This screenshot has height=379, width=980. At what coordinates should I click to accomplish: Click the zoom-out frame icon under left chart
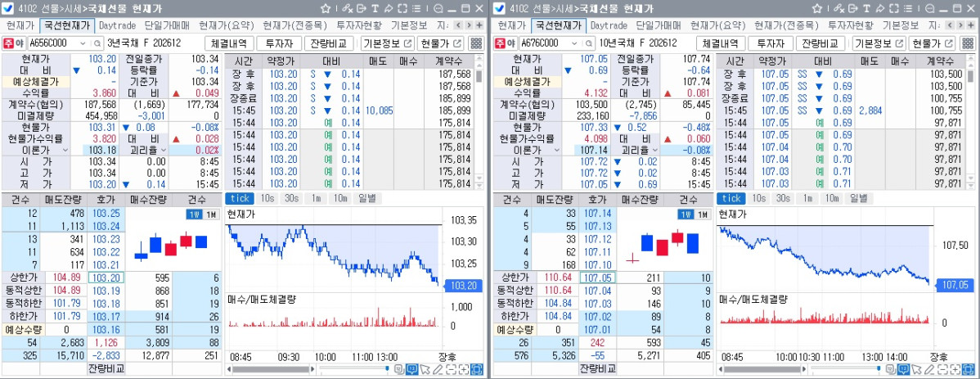pos(451,369)
